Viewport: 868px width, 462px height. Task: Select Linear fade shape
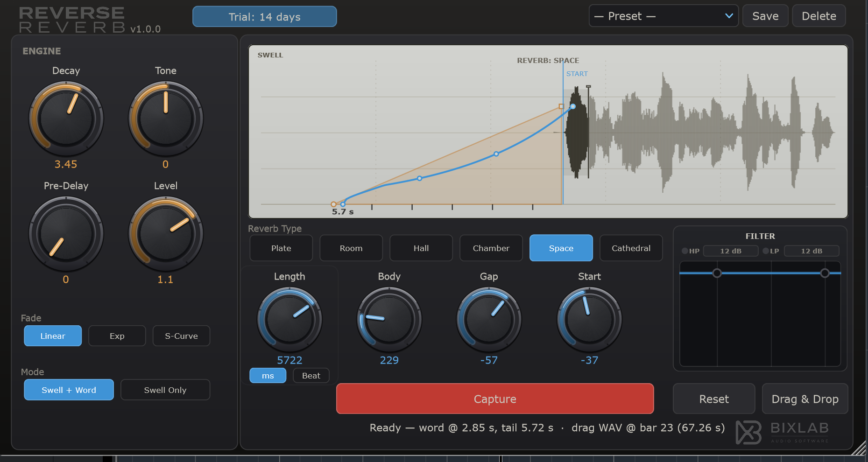tap(53, 336)
